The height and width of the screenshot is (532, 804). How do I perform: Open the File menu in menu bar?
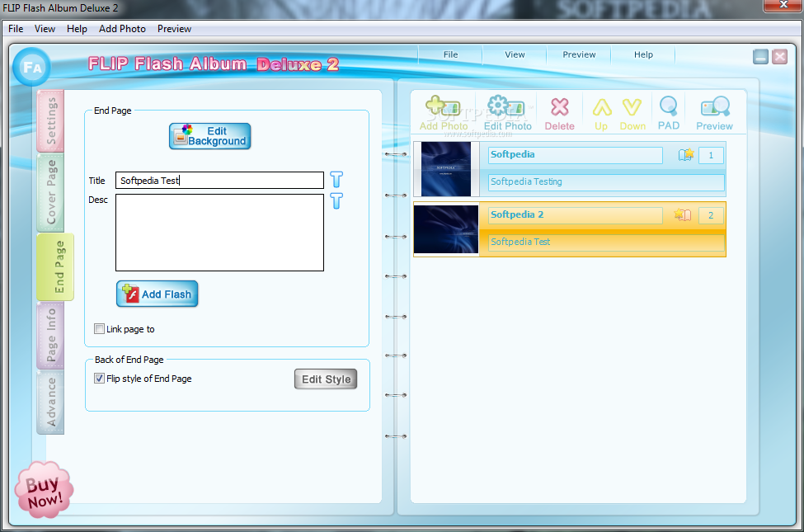click(x=16, y=29)
